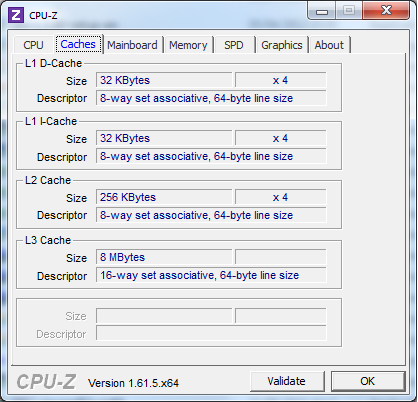Select the Caches tab
The image size is (418, 402).
click(78, 44)
